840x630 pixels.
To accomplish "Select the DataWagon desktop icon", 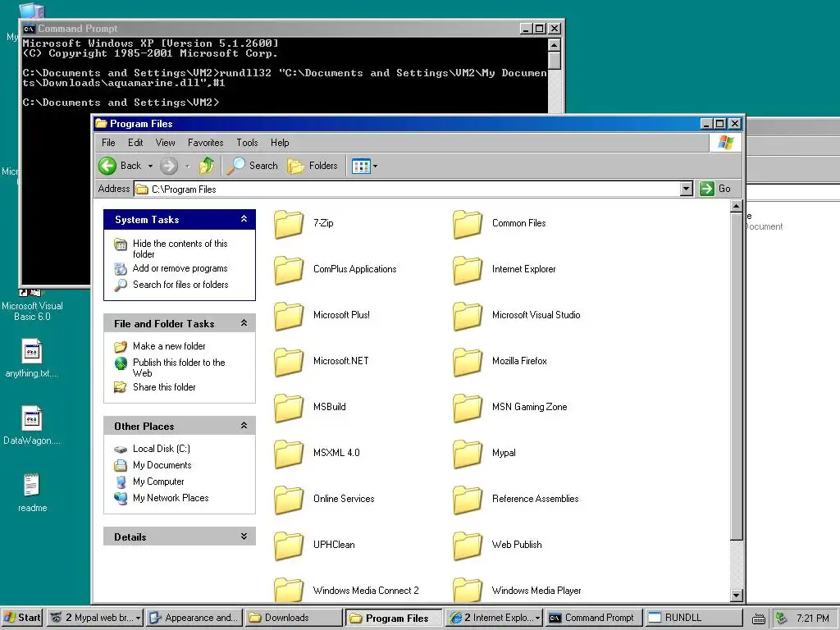I will tap(32, 418).
